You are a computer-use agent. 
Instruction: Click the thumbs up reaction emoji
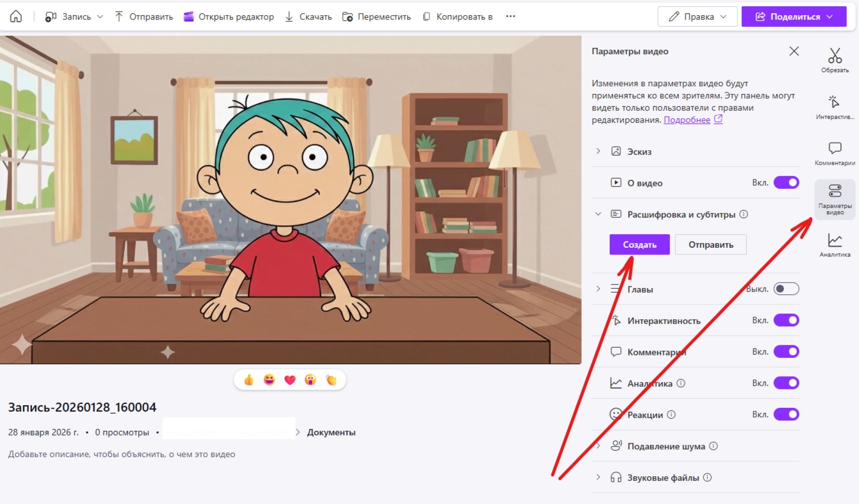249,380
